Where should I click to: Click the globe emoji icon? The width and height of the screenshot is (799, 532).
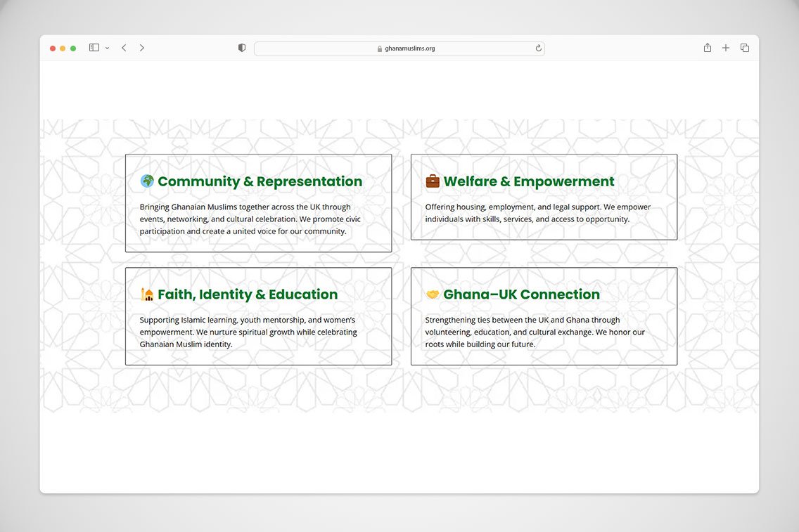click(147, 181)
